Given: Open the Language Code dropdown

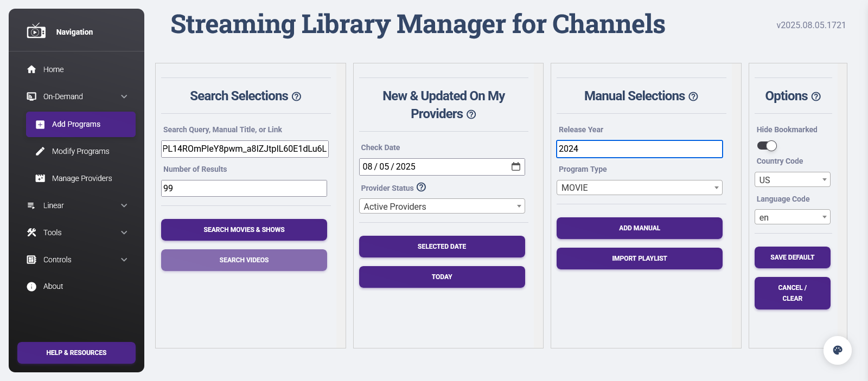Looking at the screenshot, I should click(792, 217).
